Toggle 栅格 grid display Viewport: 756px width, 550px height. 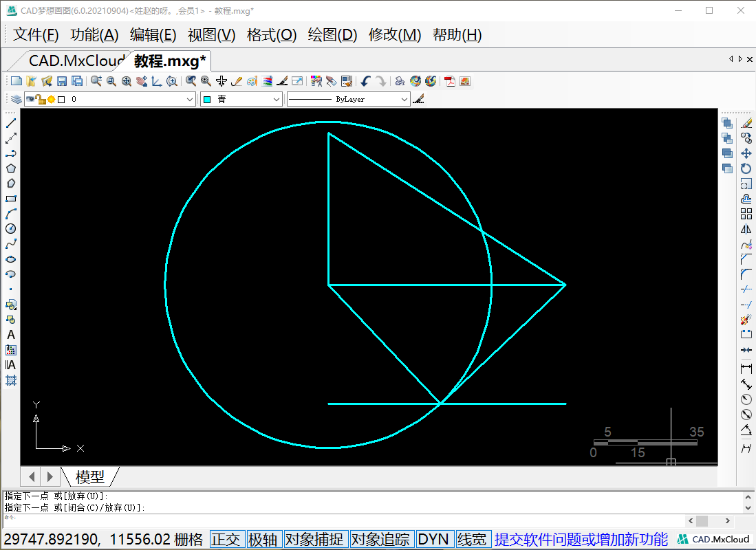188,540
